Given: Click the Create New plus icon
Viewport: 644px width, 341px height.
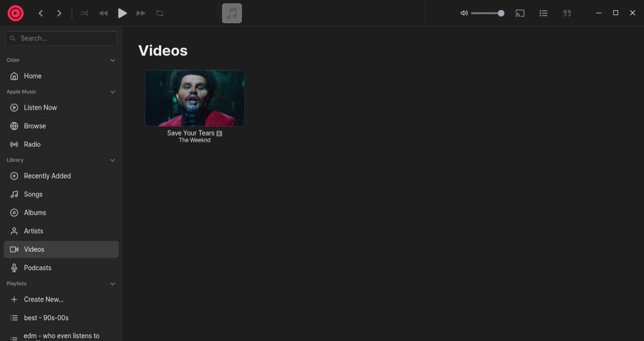Looking at the screenshot, I should pyautogui.click(x=14, y=299).
